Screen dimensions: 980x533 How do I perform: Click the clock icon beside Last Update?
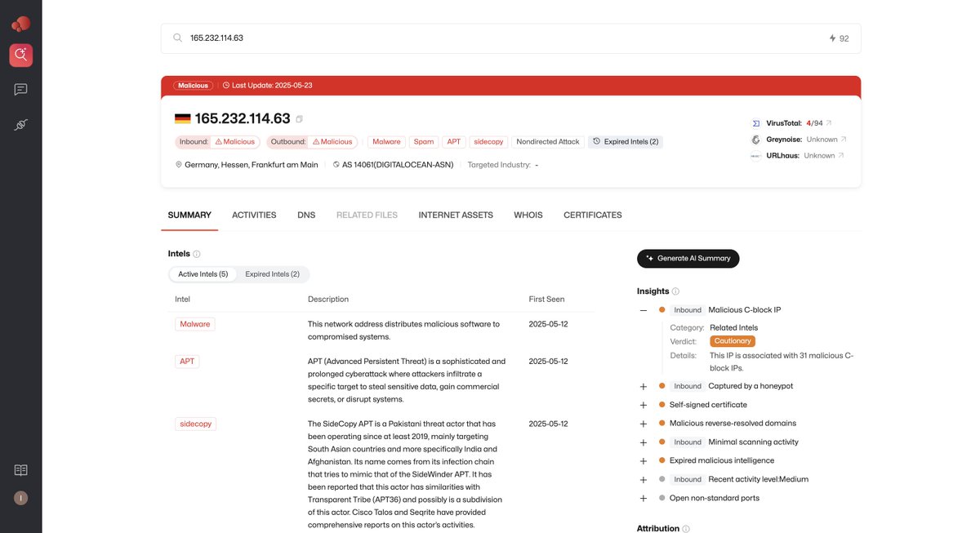click(226, 85)
